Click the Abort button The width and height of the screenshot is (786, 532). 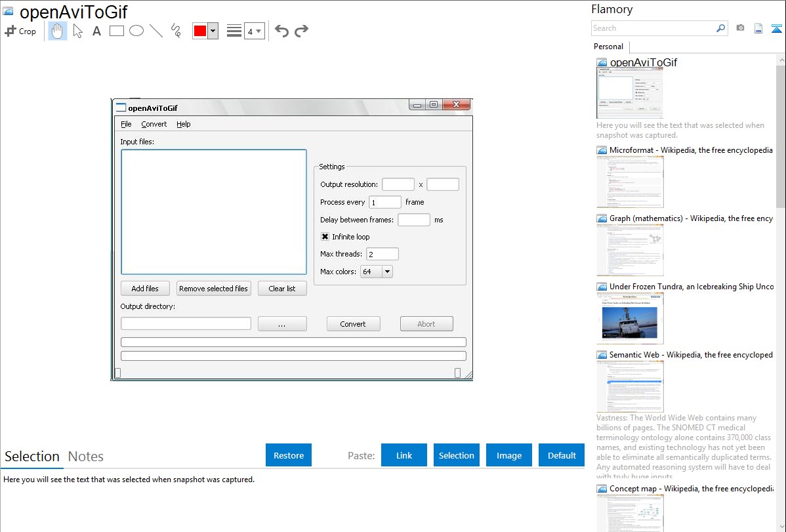(426, 324)
